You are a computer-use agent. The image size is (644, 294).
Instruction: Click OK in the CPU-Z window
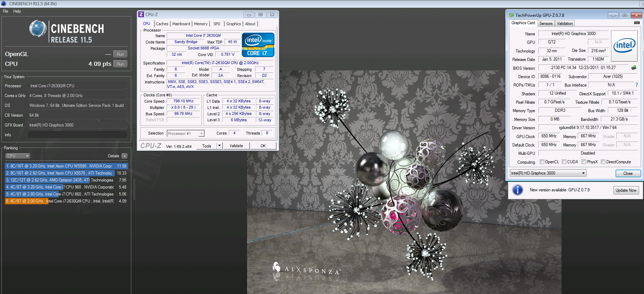[263, 146]
